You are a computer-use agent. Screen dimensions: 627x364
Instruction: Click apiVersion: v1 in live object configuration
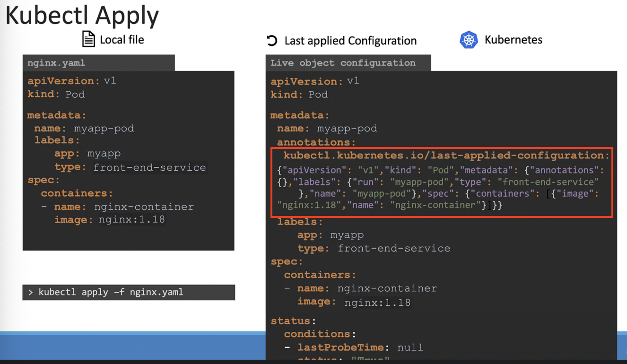[315, 81]
